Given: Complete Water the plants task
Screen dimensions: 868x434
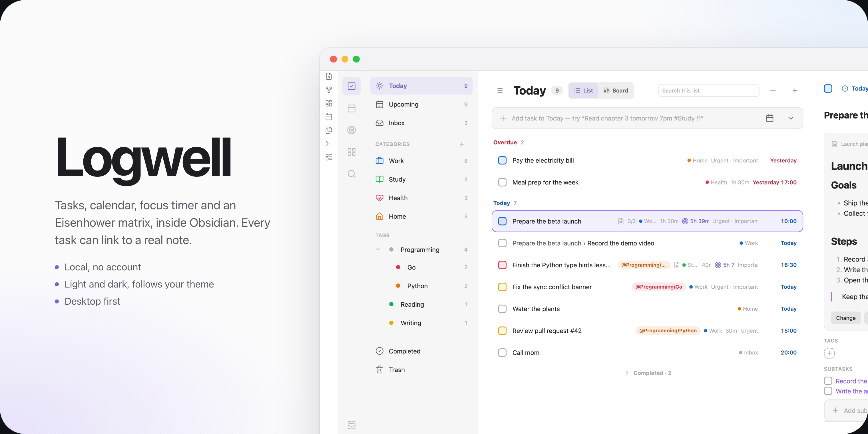Looking at the screenshot, I should pos(502,309).
